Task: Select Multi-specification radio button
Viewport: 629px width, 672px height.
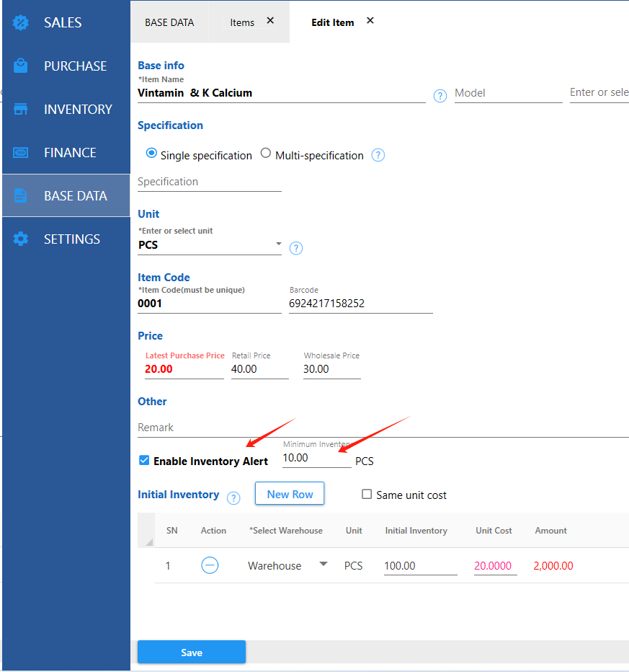Action: tap(266, 153)
